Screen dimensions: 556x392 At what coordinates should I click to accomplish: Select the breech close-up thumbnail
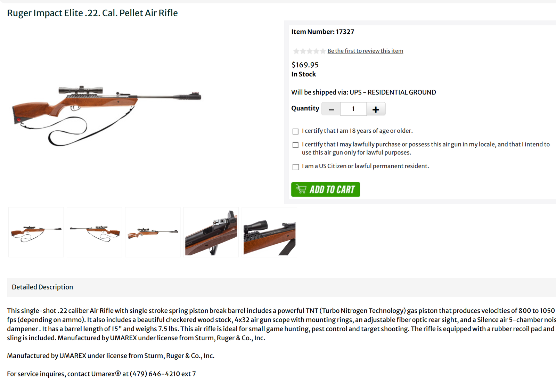click(x=211, y=232)
